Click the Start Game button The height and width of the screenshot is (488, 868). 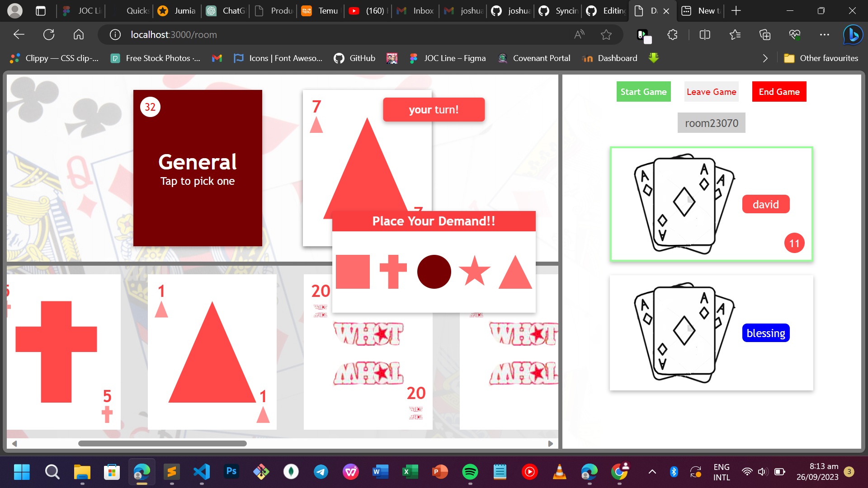pos(643,92)
